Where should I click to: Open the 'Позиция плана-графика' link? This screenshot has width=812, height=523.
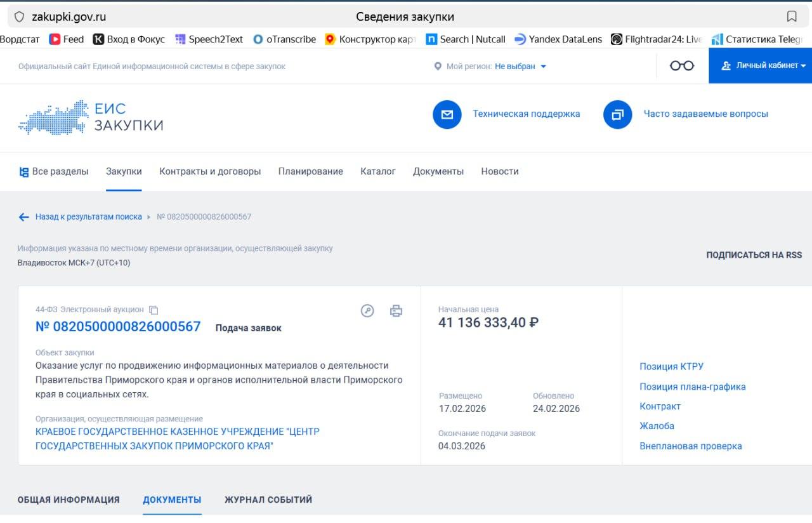[692, 387]
